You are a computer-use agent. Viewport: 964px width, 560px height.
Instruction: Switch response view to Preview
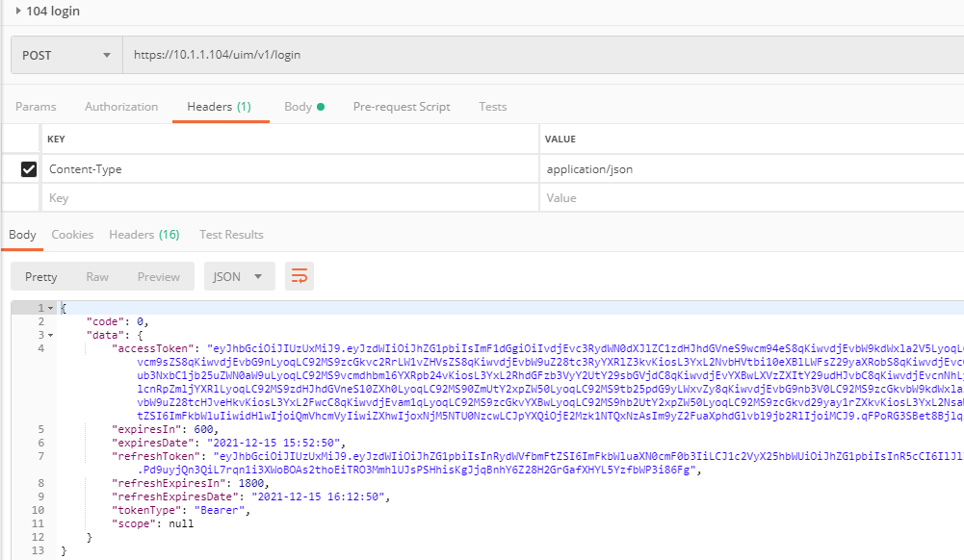pos(158,276)
